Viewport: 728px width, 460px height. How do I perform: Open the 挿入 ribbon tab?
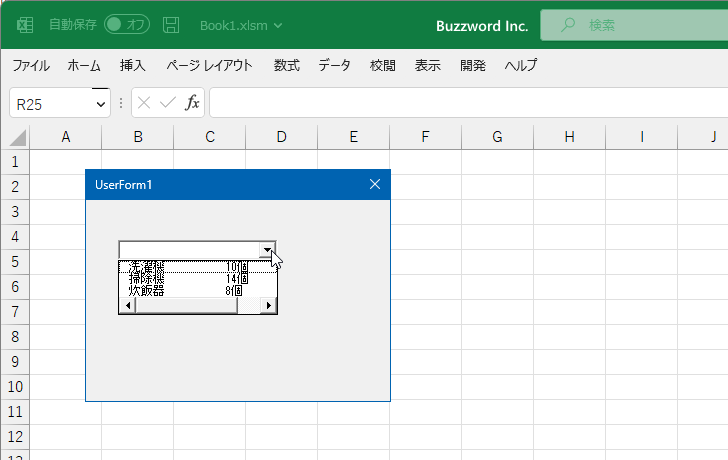[132, 65]
